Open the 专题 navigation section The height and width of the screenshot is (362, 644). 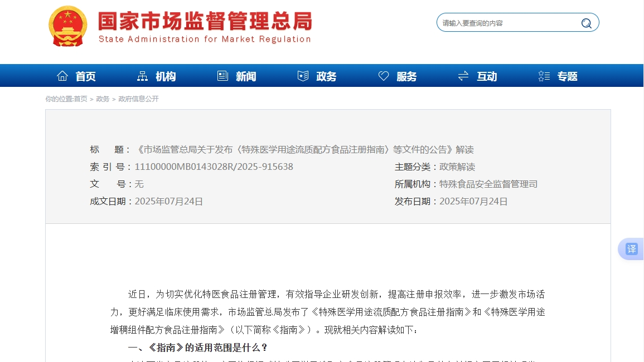(568, 76)
